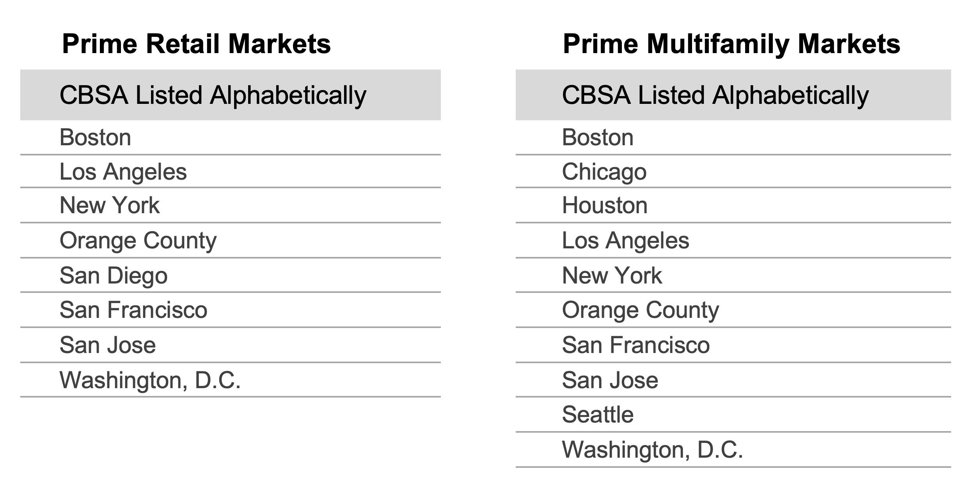Click the Houston row
The width and height of the screenshot is (980, 485).
point(733,205)
